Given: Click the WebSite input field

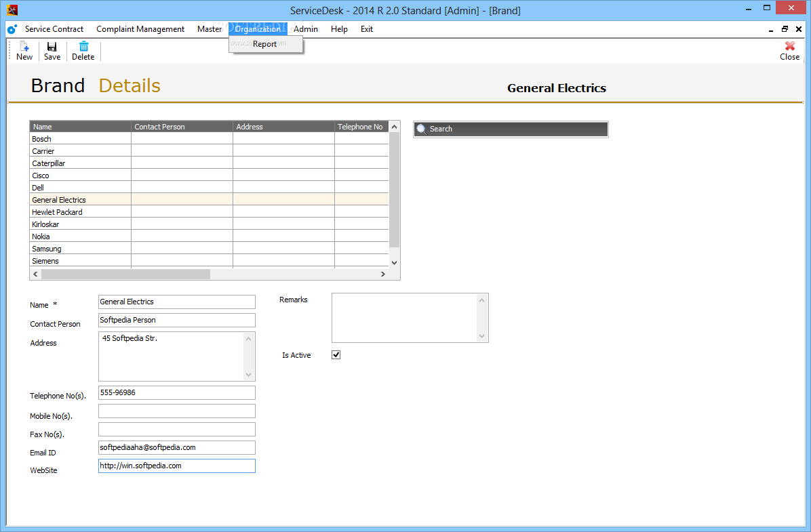Looking at the screenshot, I should [177, 466].
